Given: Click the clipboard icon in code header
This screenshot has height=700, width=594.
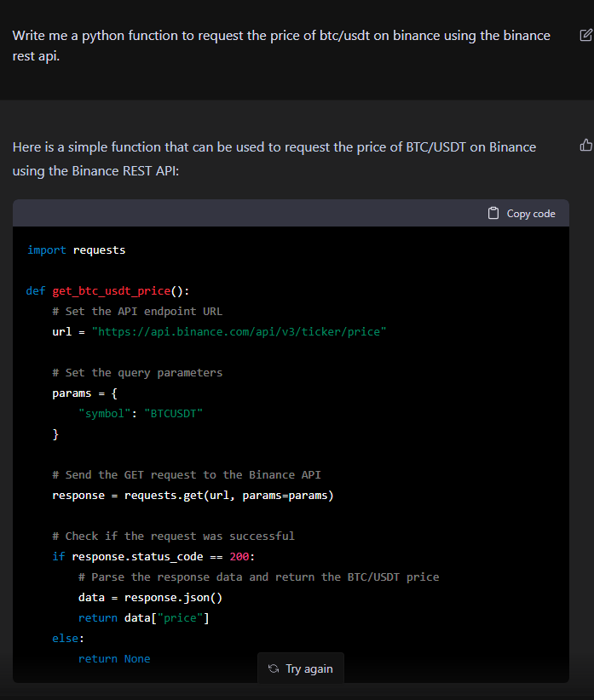Looking at the screenshot, I should coord(493,214).
